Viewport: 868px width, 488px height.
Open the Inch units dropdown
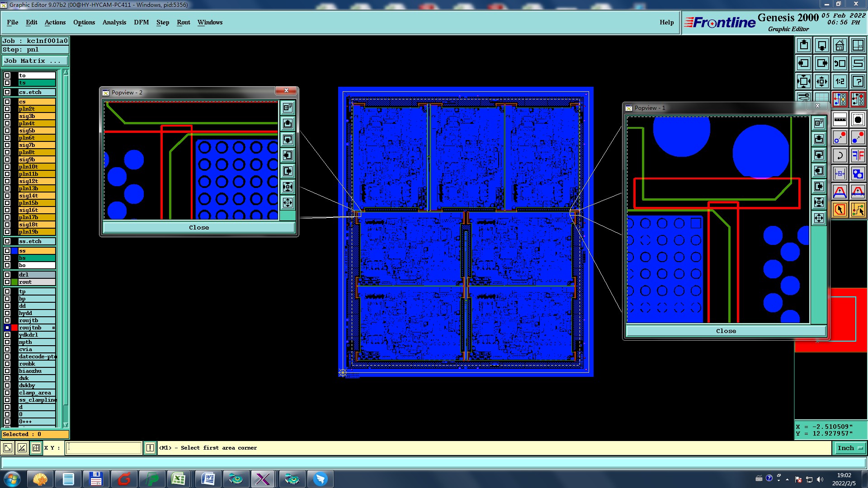[x=850, y=448]
